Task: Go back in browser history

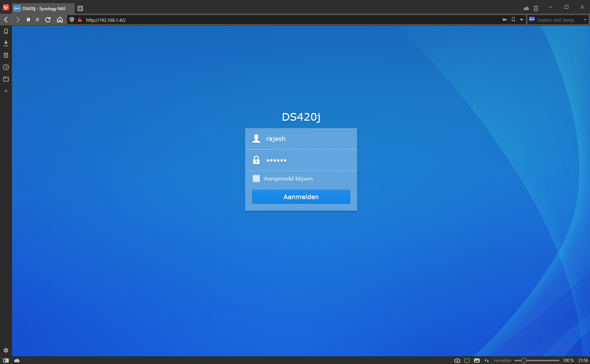Action: coord(6,20)
